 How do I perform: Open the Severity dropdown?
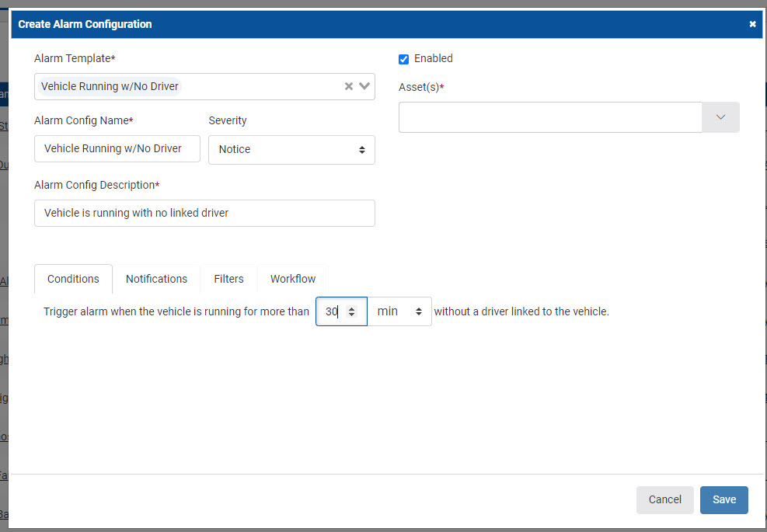(291, 150)
